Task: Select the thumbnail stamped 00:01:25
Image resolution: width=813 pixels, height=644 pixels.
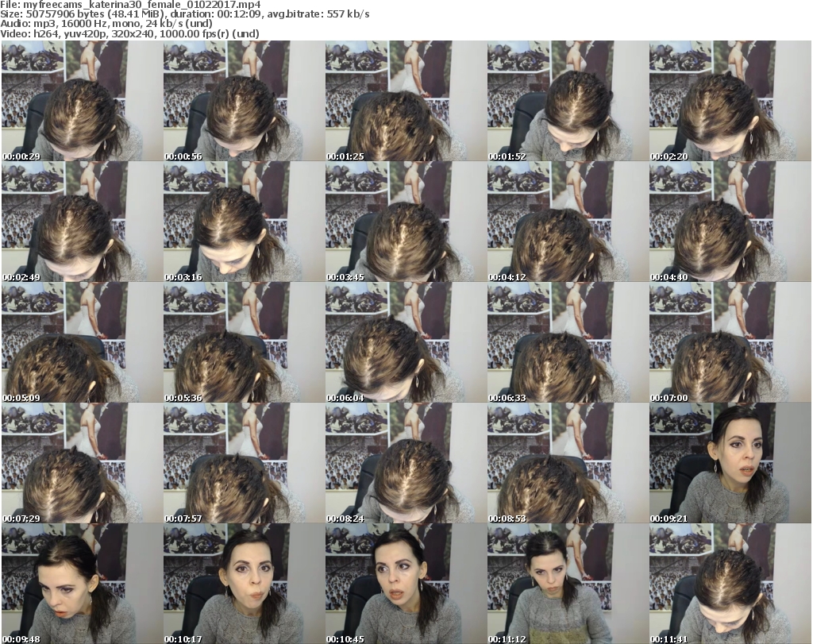Action: point(406,101)
